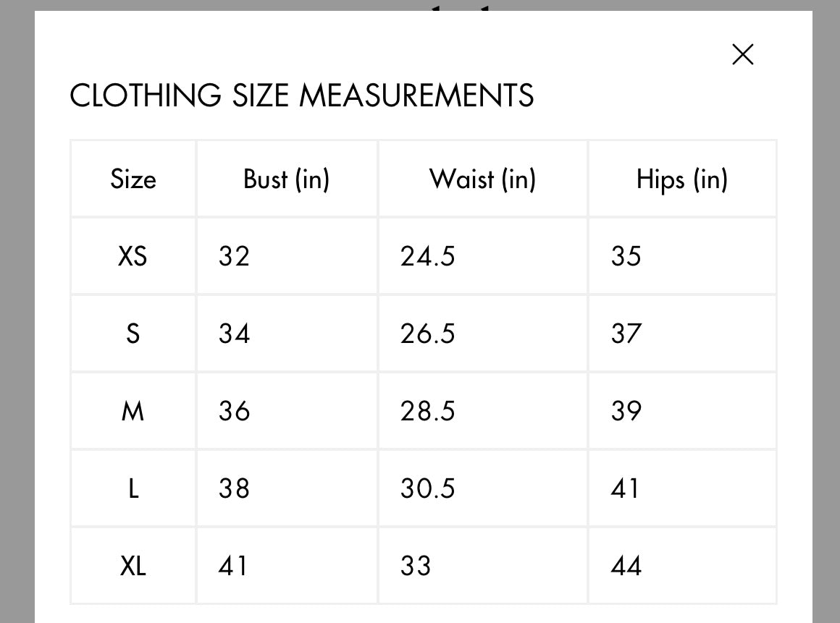Viewport: 840px width, 623px height.
Task: Select the XL size row label
Action: [133, 566]
